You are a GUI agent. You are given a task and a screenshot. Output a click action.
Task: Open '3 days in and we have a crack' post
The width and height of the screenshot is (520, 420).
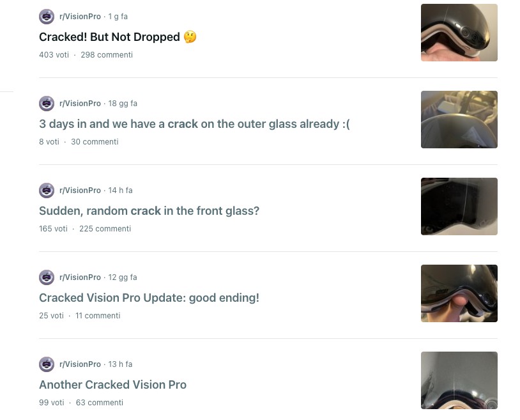194,124
